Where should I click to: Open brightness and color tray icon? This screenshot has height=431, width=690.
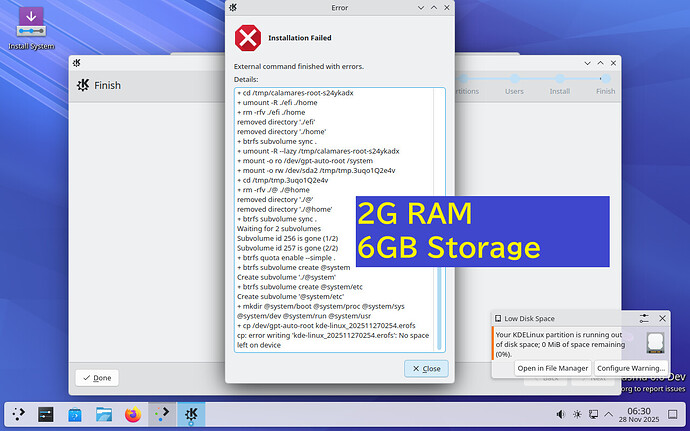577,414
